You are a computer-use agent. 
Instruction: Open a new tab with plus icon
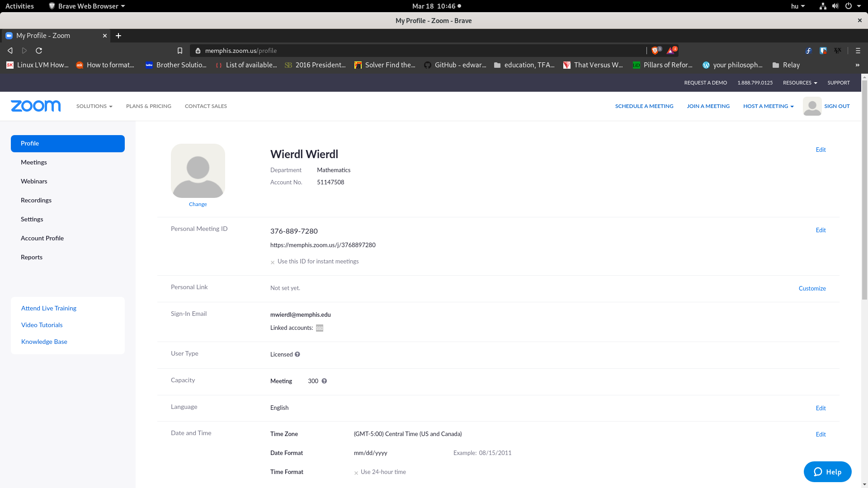pyautogui.click(x=118, y=36)
